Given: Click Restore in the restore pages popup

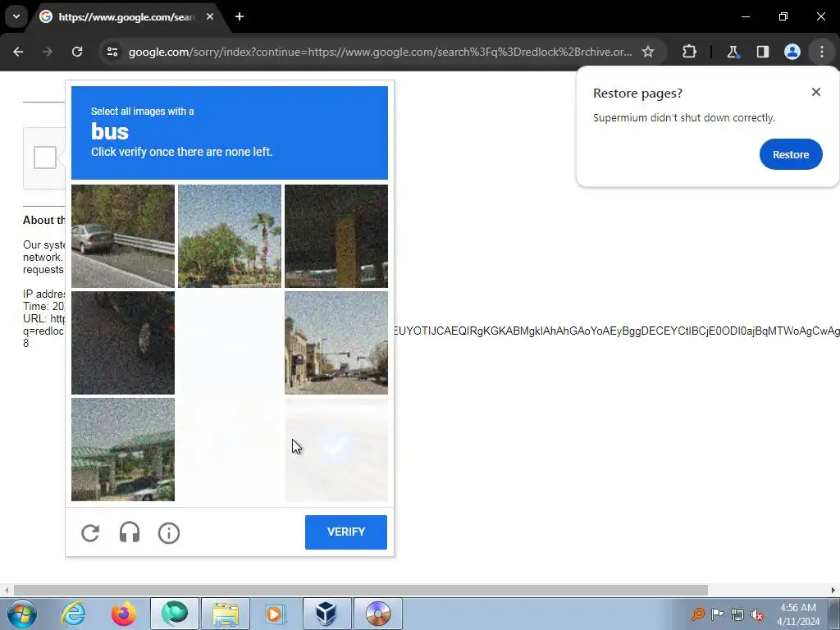Looking at the screenshot, I should click(791, 154).
